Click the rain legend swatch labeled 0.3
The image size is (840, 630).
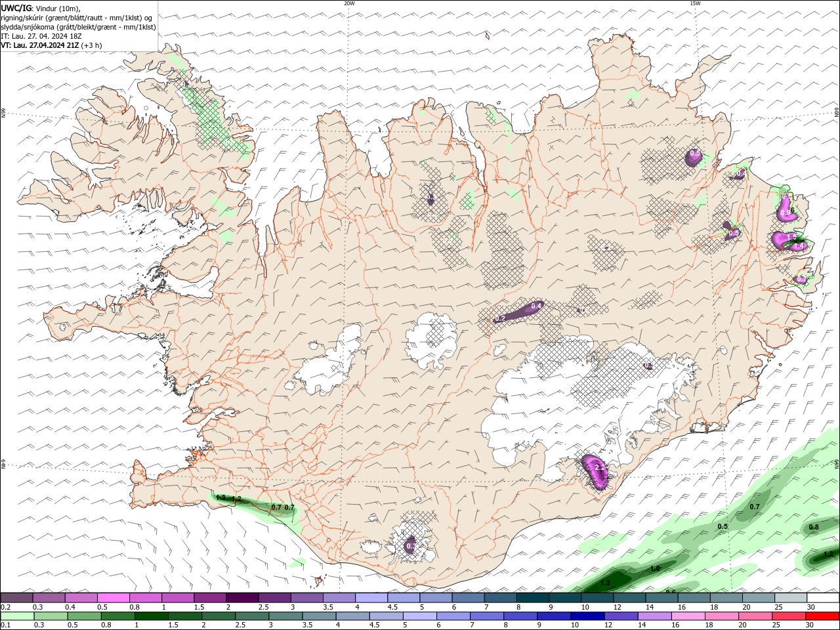point(51,616)
